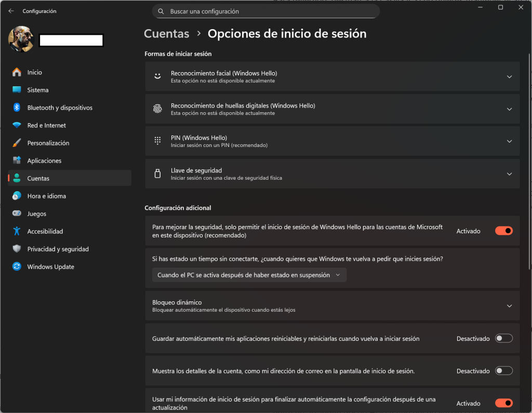The width and height of the screenshot is (532, 413).
Task: Click the Windows Update sync icon
Action: point(17,267)
